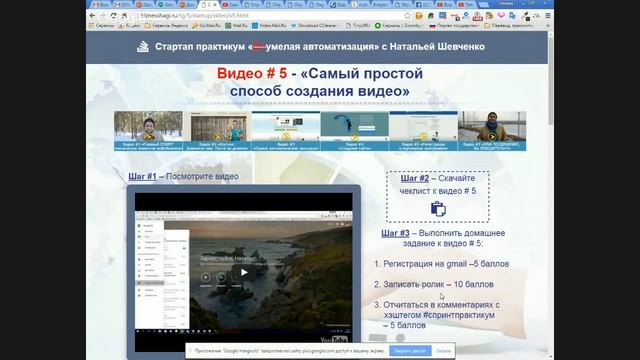The width and height of the screenshot is (640, 360).
Task: Click the browser Back arrow
Action: [92, 16]
